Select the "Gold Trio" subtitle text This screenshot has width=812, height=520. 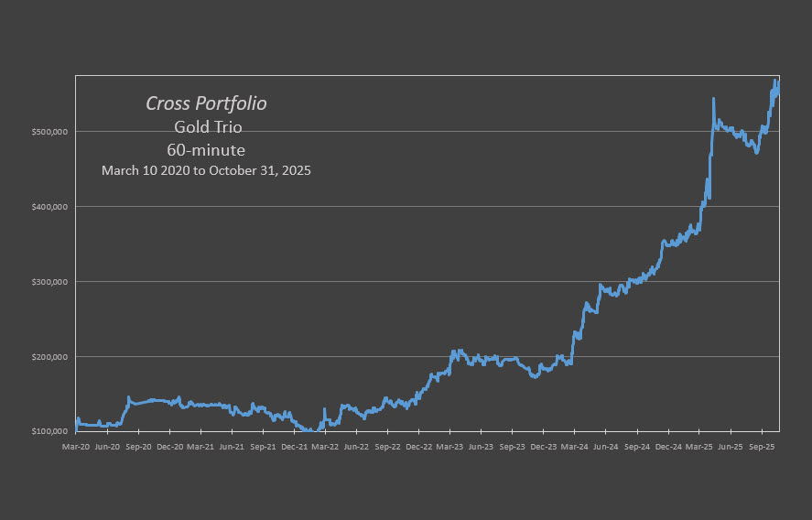tap(206, 127)
